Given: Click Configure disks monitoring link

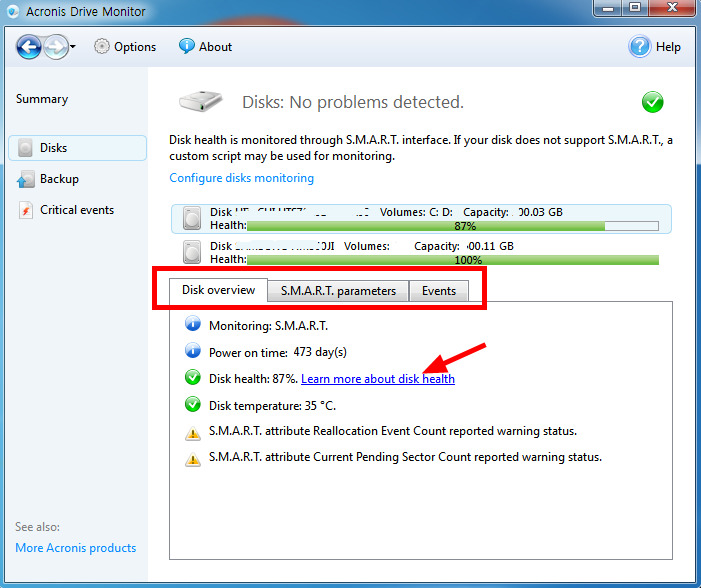Looking at the screenshot, I should click(x=241, y=178).
